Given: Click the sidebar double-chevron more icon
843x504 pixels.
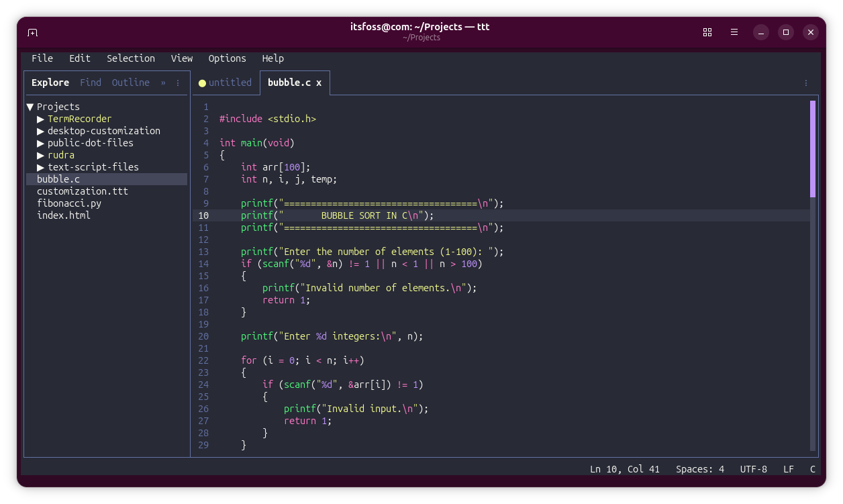Looking at the screenshot, I should pos(163,83).
